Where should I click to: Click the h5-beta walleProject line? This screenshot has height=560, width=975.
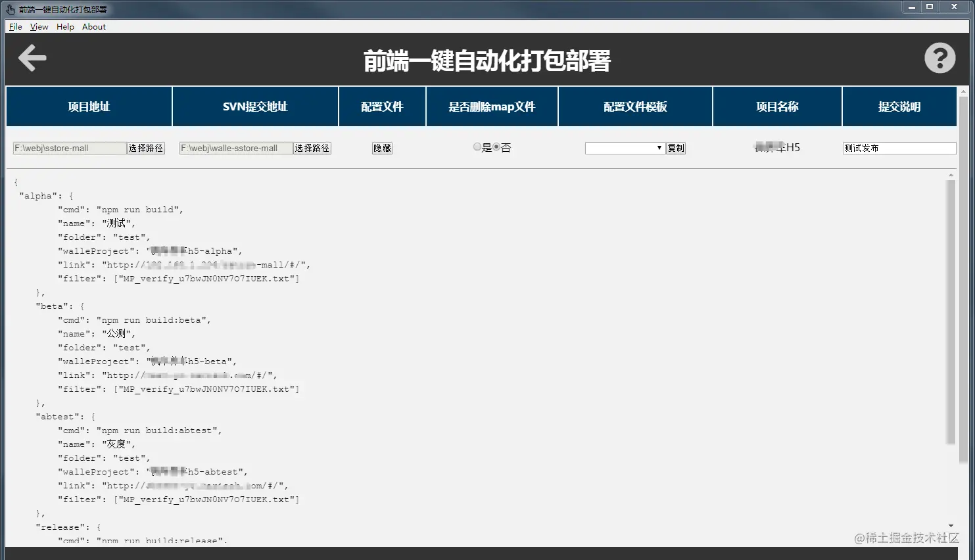tap(147, 362)
